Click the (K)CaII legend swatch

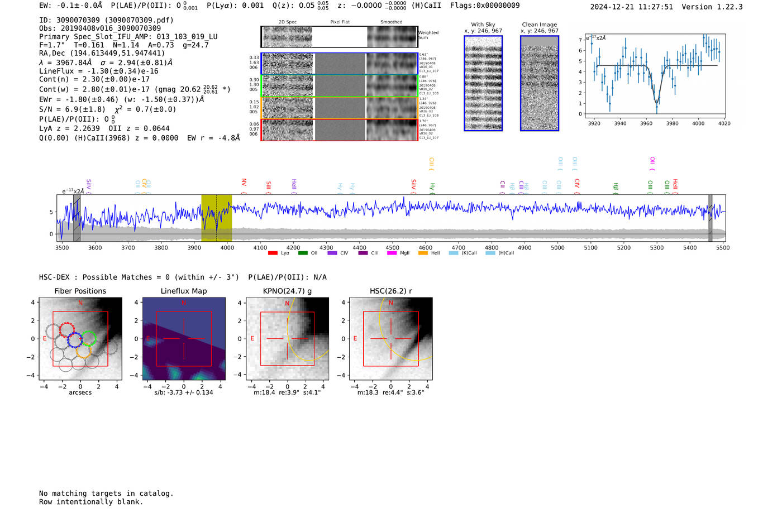click(x=454, y=253)
